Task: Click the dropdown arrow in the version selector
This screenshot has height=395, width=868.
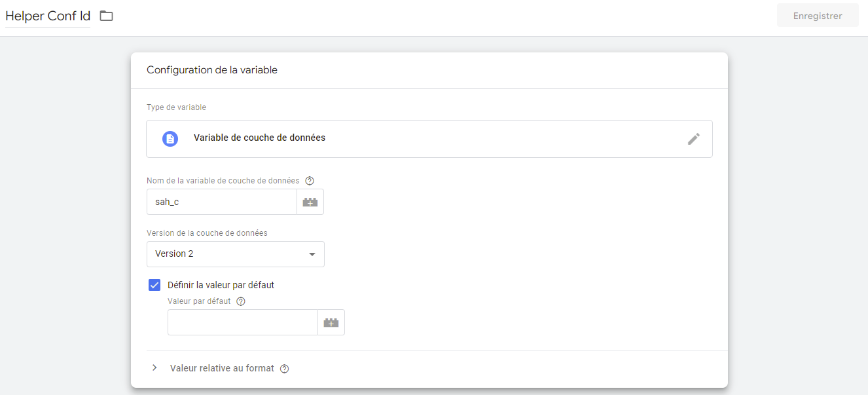Action: [x=312, y=254]
